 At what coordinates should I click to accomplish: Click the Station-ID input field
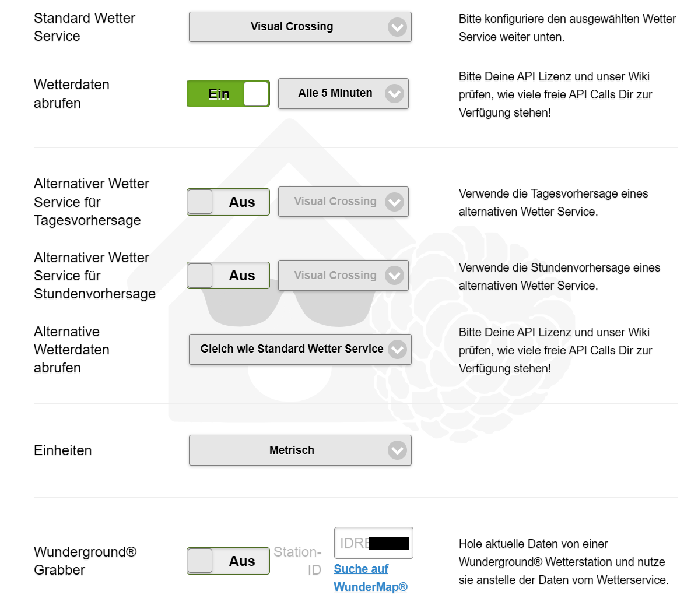pyautogui.click(x=373, y=543)
